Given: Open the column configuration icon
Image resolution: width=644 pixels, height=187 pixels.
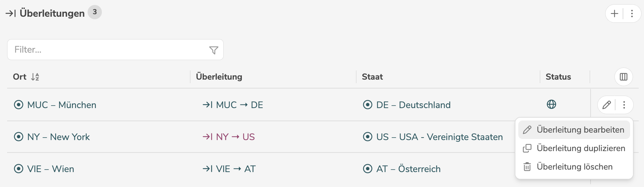Looking at the screenshot, I should (x=623, y=77).
